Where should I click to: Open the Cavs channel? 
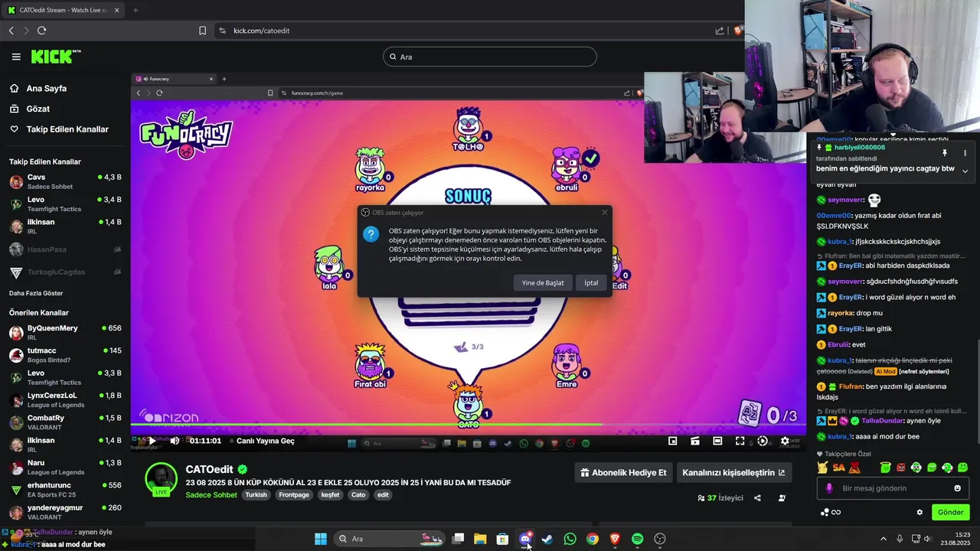(x=65, y=181)
